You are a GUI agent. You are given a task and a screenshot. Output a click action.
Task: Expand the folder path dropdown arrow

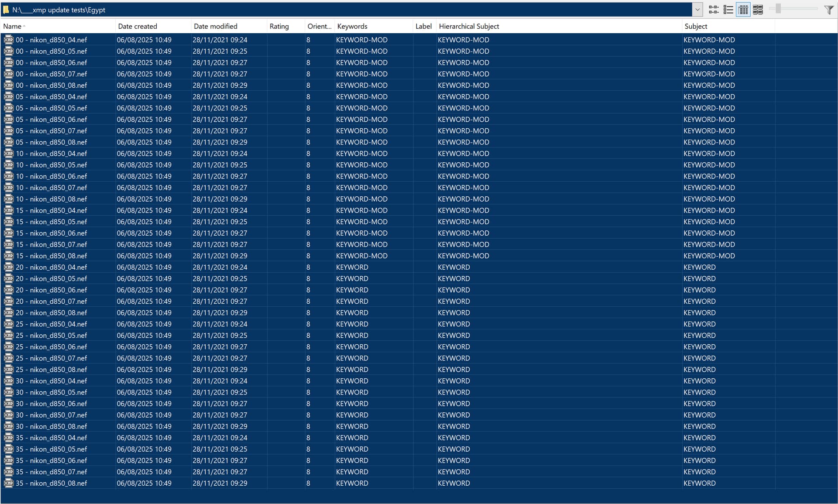[x=697, y=10]
